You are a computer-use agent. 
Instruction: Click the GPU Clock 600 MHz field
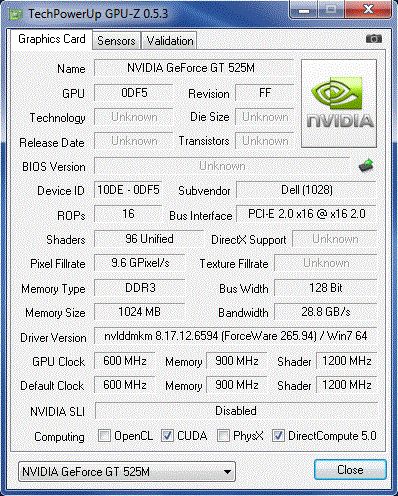(125, 361)
